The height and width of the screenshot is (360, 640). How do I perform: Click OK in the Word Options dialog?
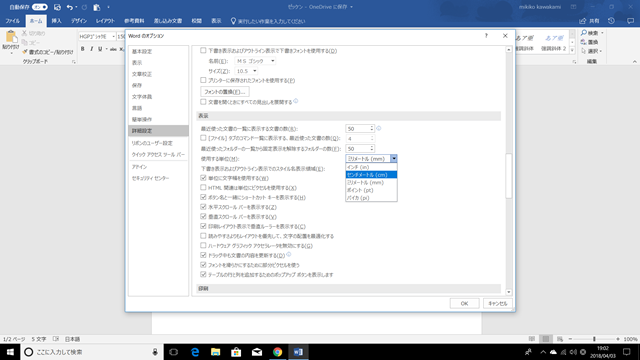point(464,303)
